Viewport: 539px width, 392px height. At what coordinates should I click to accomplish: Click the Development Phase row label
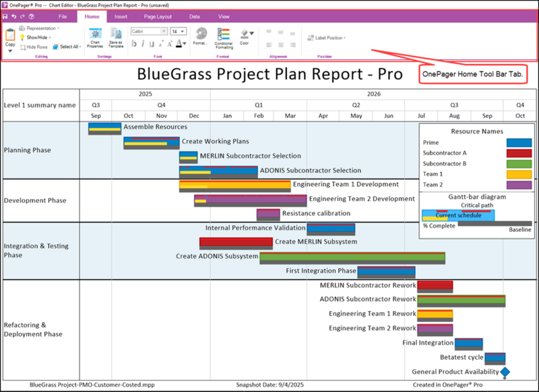tap(35, 200)
